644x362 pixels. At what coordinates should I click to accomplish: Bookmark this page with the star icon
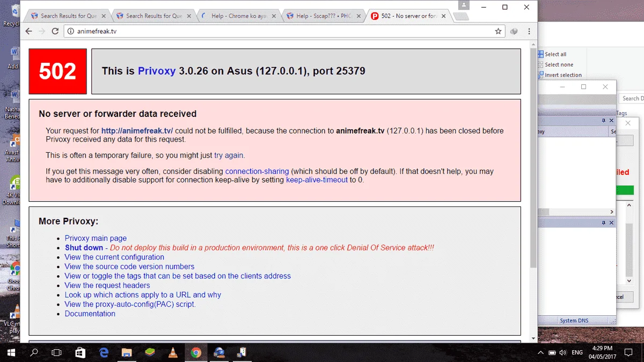(x=499, y=31)
